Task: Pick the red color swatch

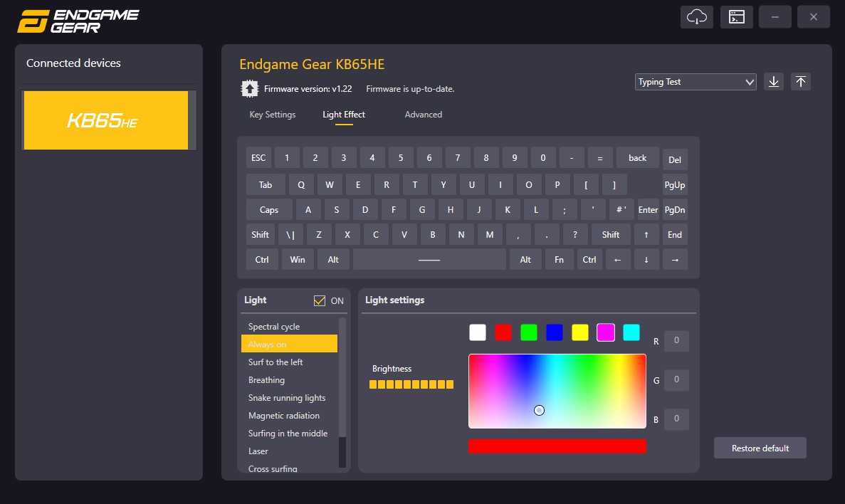Action: 503,332
